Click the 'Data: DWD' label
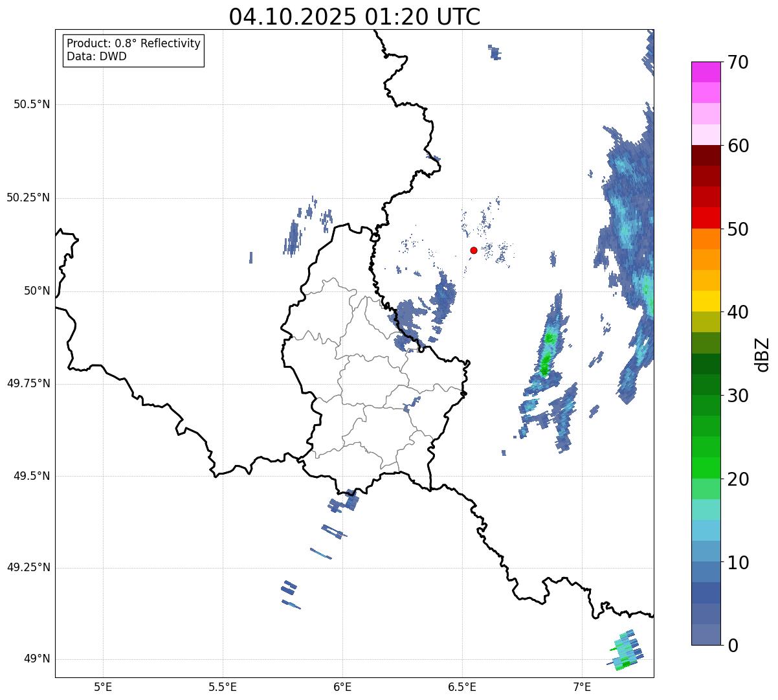This screenshot has width=778, height=700. (x=96, y=56)
